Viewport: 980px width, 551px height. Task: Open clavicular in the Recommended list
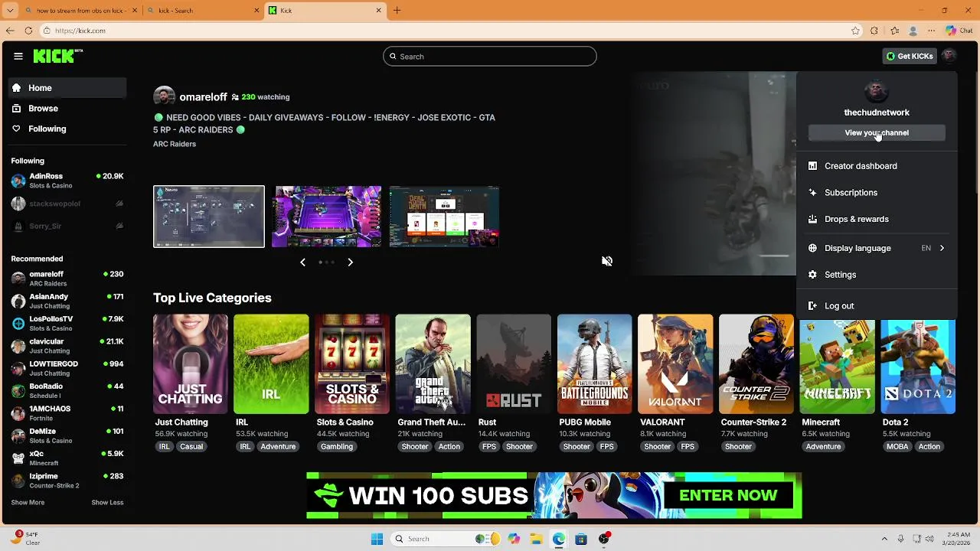coord(67,346)
